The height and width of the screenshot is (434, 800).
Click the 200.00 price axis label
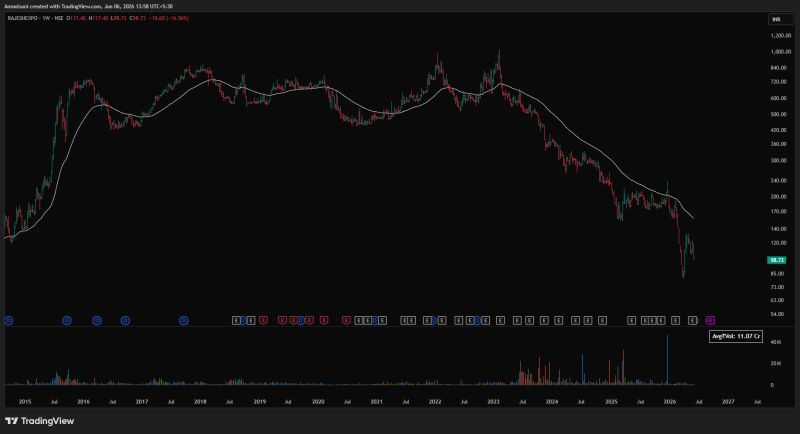pyautogui.click(x=779, y=197)
